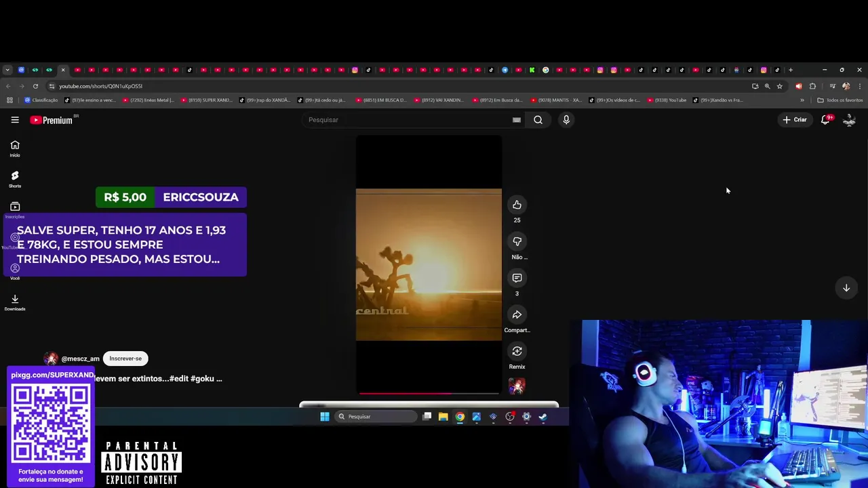Screen dimensions: 868x488
Task: Switch to the Telegram tab
Action: (x=505, y=70)
